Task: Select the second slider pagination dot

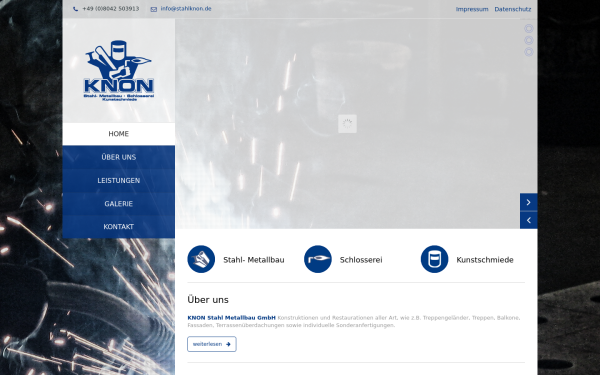Action: click(528, 40)
